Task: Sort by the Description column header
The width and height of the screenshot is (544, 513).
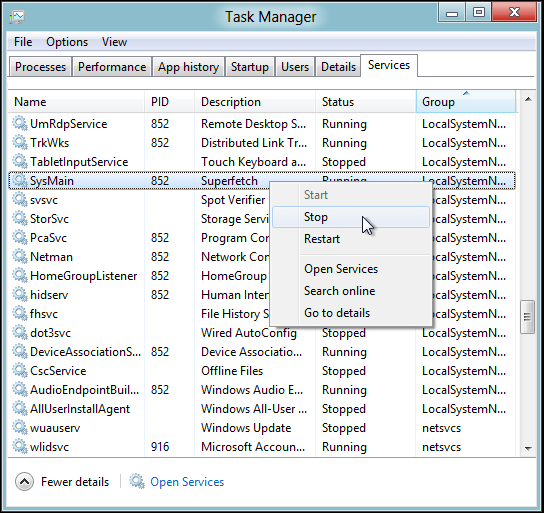Action: [255, 102]
